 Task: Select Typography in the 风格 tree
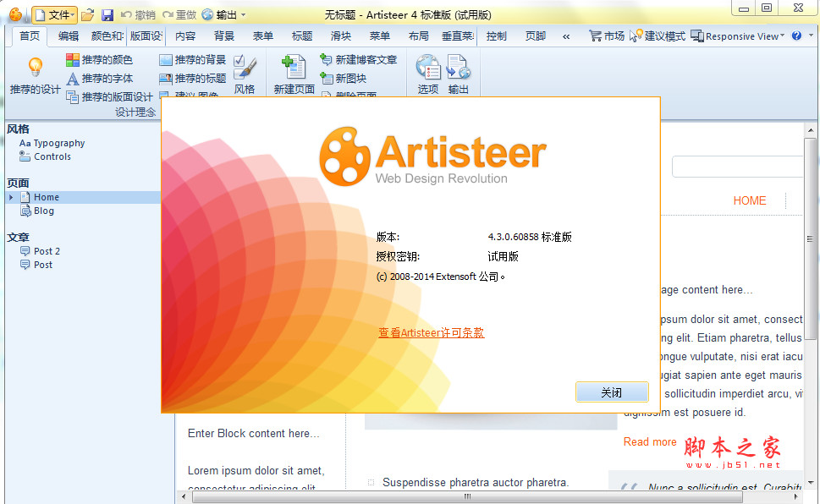(x=58, y=143)
